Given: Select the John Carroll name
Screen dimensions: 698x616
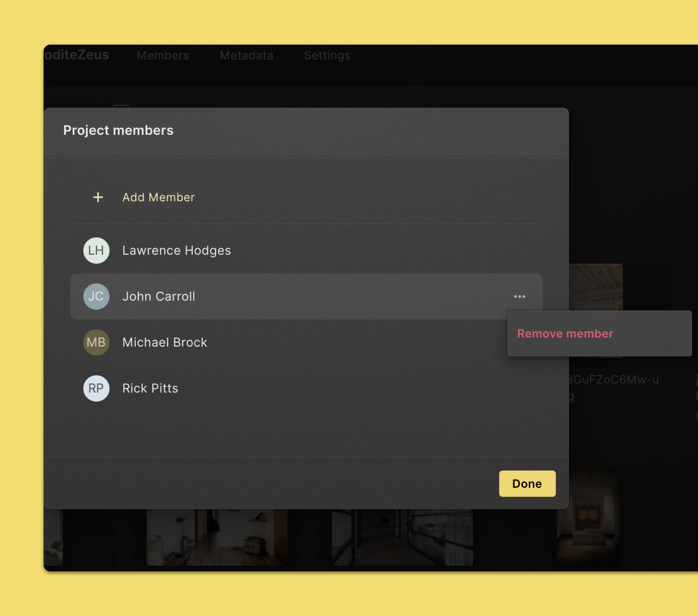Looking at the screenshot, I should 159,296.
